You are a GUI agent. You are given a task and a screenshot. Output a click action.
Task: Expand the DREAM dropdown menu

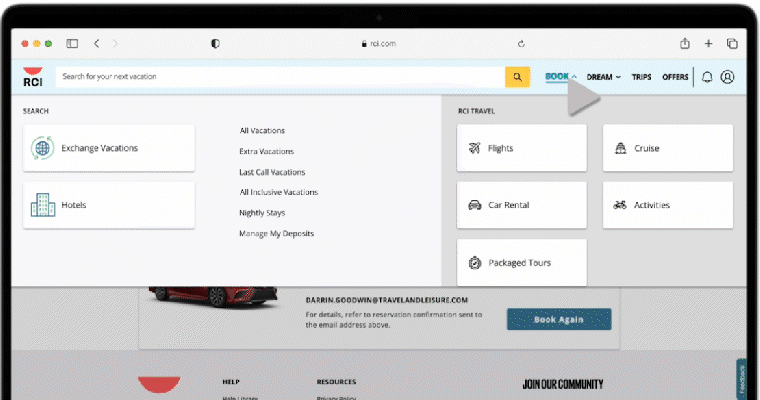pyautogui.click(x=603, y=77)
